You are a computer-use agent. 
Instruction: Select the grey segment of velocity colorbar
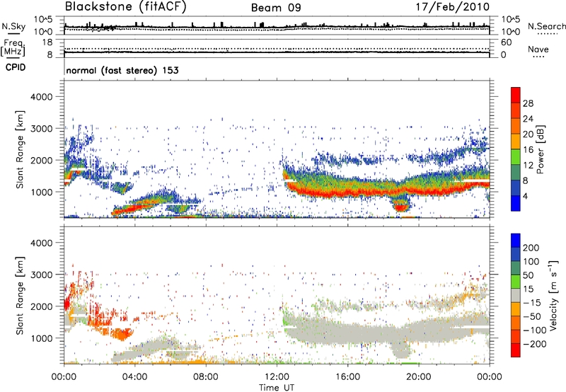(516, 295)
